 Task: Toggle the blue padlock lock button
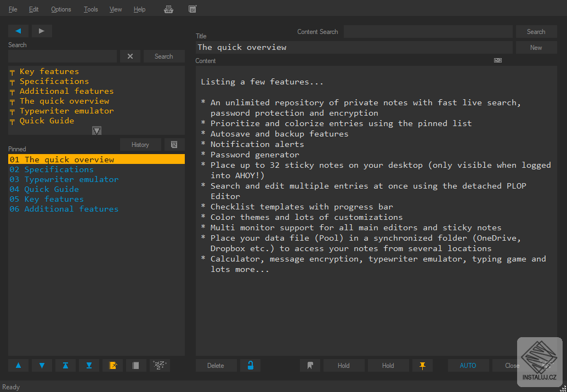250,366
